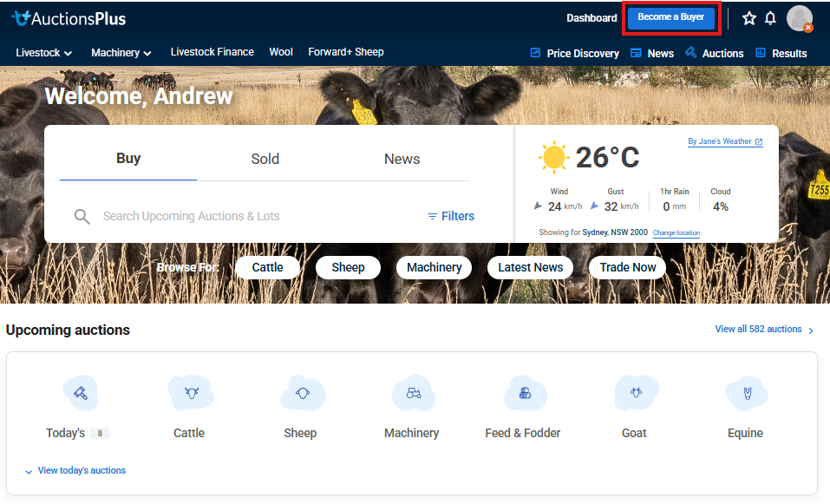This screenshot has width=830, height=504.
Task: Expand the Machinery dropdown menu
Action: (x=121, y=53)
